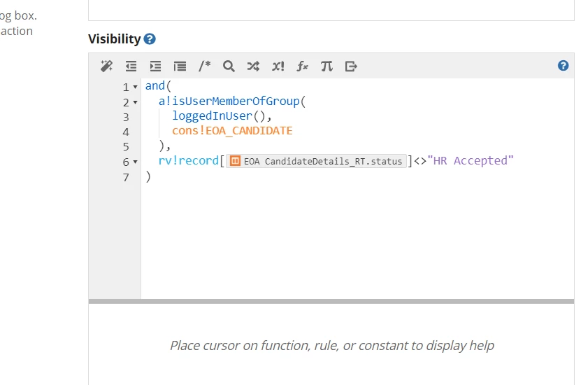Open search with the magnifying glass icon

point(229,66)
